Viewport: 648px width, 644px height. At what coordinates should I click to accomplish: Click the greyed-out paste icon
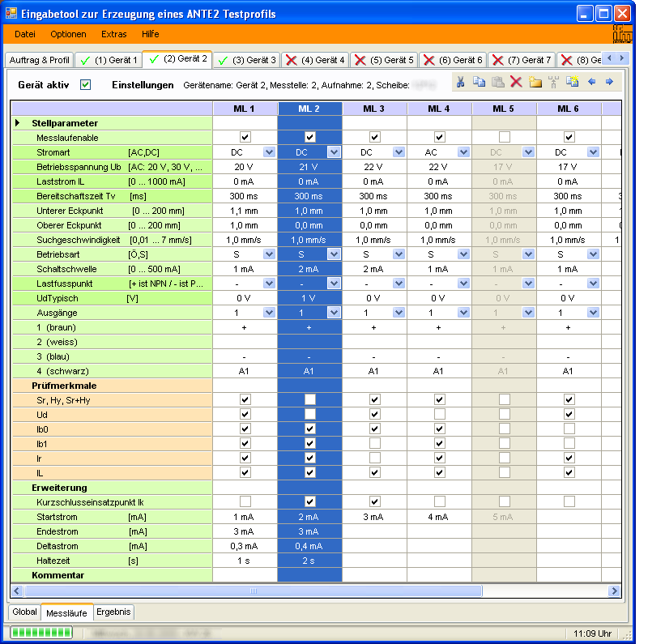[497, 82]
